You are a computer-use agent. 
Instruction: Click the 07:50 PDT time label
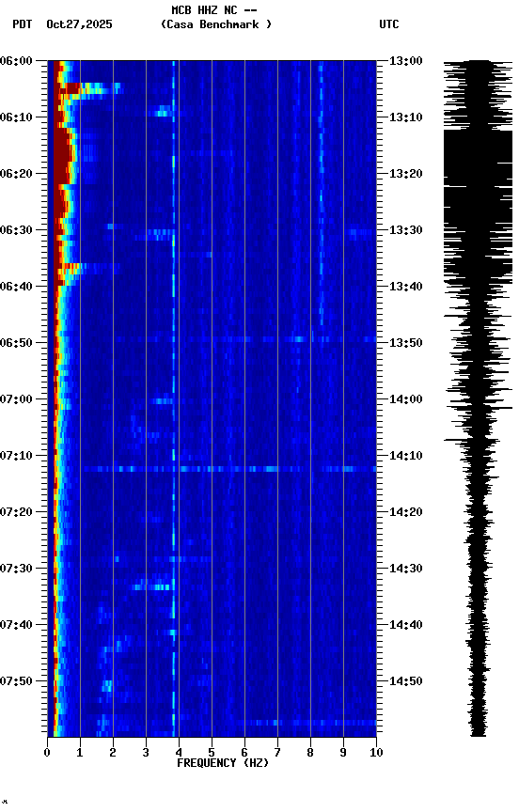pyautogui.click(x=16, y=681)
